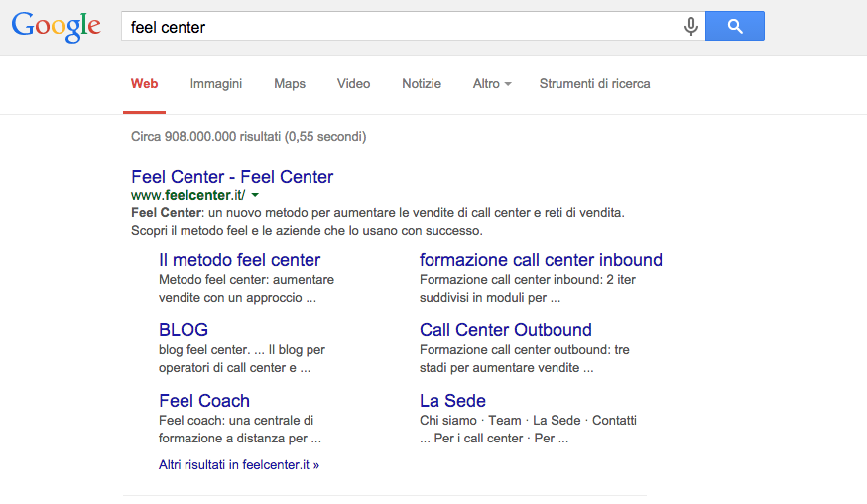The width and height of the screenshot is (867, 504).
Task: Click into the search box containing feel center
Action: (x=402, y=26)
